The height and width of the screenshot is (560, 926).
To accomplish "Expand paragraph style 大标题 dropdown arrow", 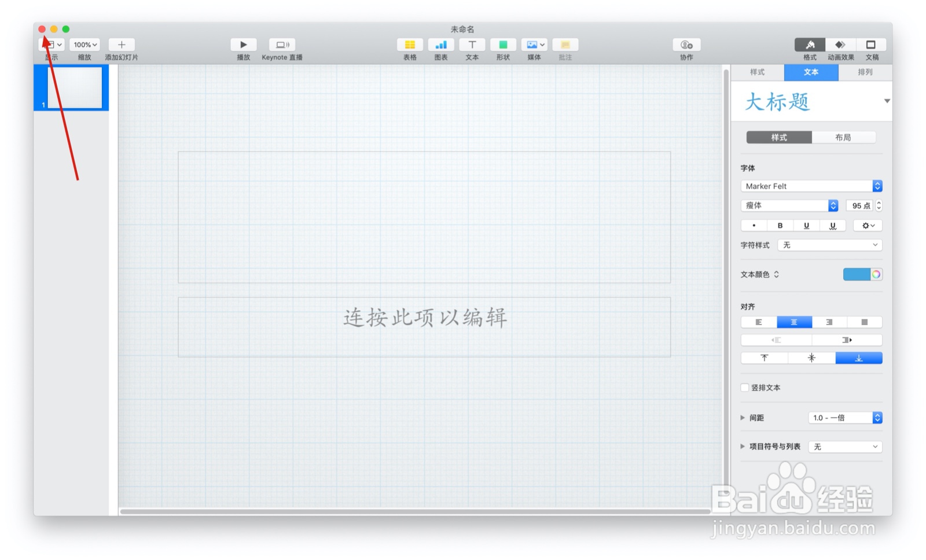I will click(887, 101).
